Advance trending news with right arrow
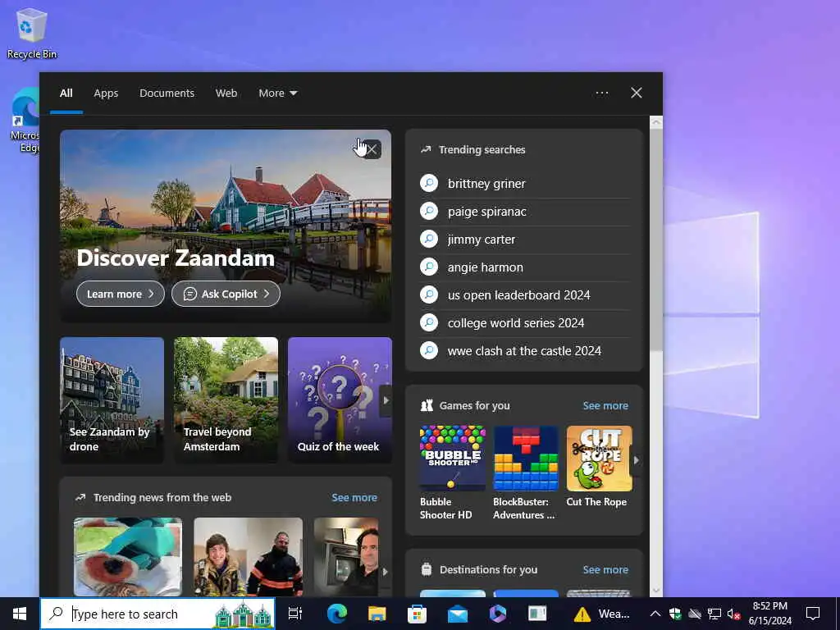840x630 pixels. click(x=385, y=572)
